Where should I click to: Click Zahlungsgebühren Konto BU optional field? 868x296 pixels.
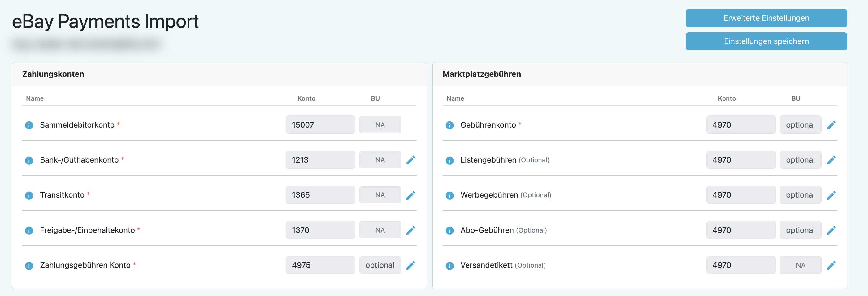[x=380, y=265]
